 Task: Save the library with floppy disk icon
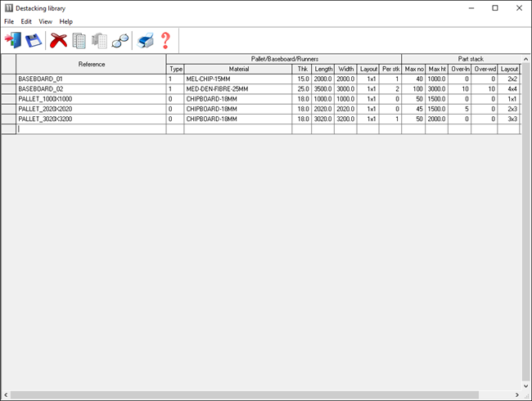(x=34, y=40)
